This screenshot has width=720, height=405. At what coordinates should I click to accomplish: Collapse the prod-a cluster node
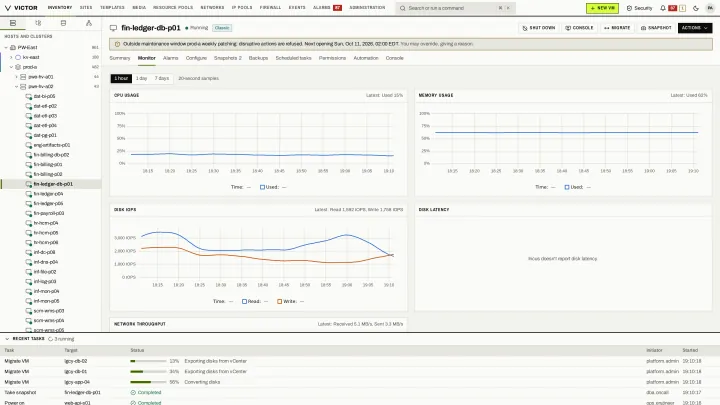tap(11, 67)
